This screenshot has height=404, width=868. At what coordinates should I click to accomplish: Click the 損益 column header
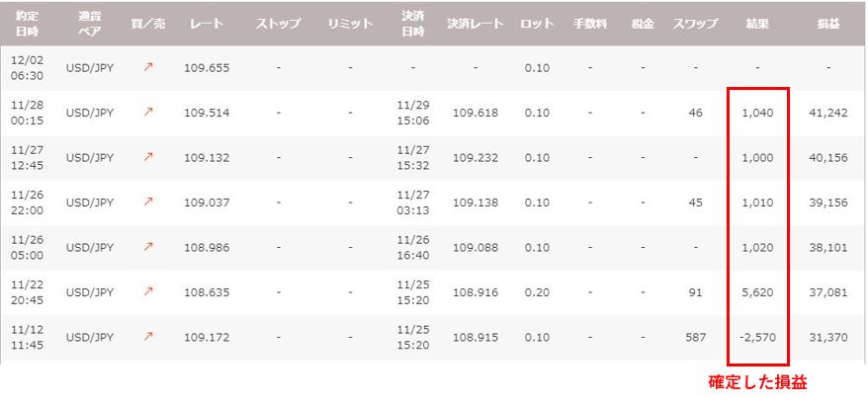(x=828, y=23)
